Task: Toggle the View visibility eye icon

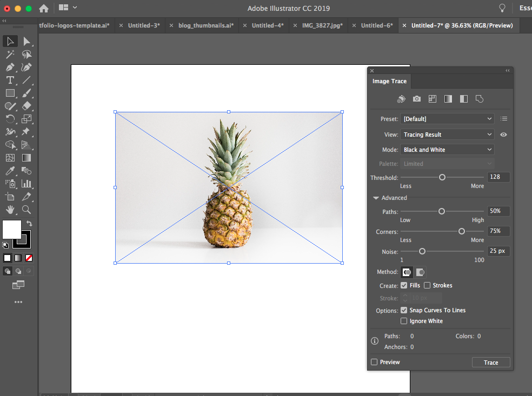Action: tap(503, 135)
